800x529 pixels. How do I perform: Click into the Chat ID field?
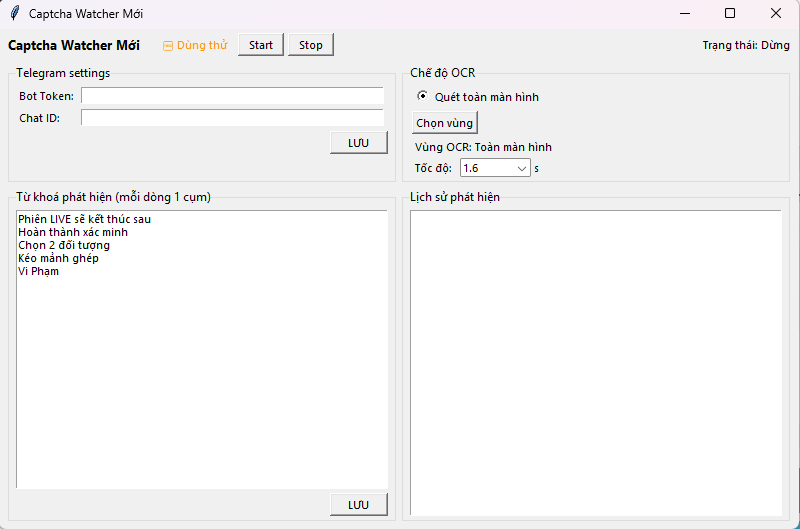[232, 118]
